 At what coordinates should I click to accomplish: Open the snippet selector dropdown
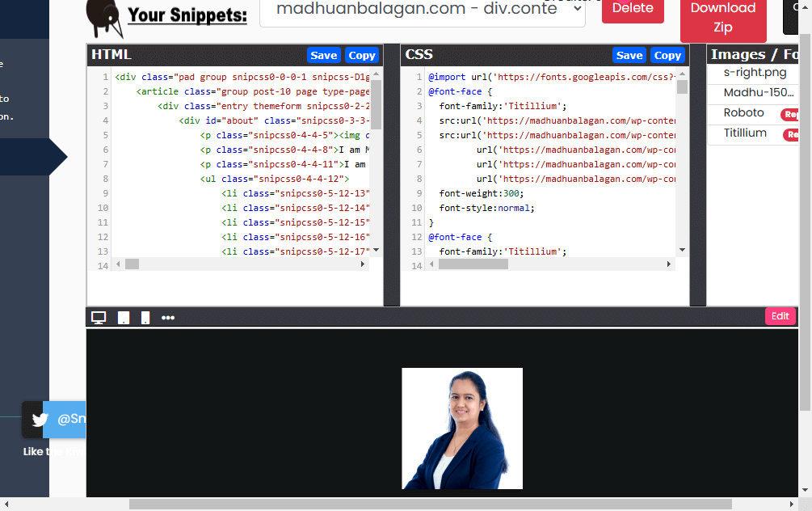pos(422,11)
